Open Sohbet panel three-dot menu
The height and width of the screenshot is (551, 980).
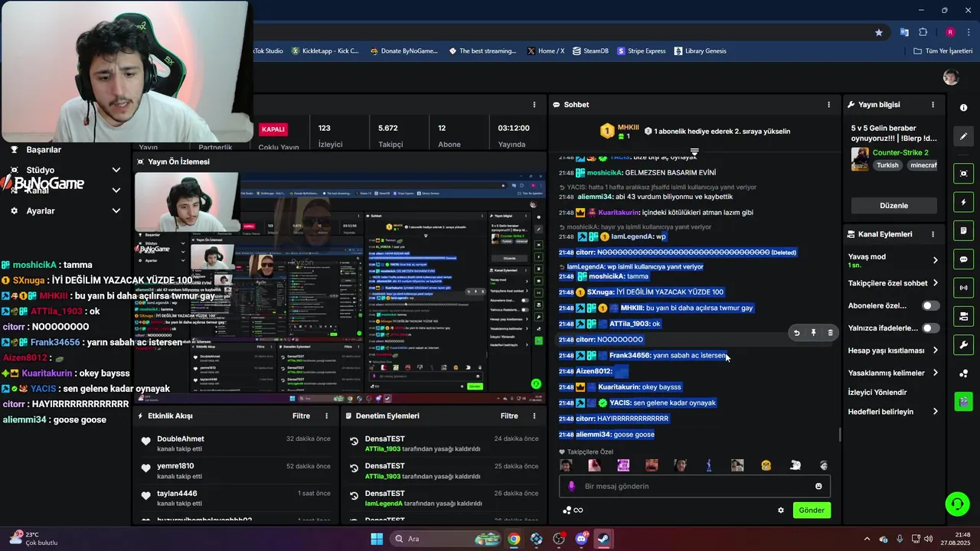point(828,105)
